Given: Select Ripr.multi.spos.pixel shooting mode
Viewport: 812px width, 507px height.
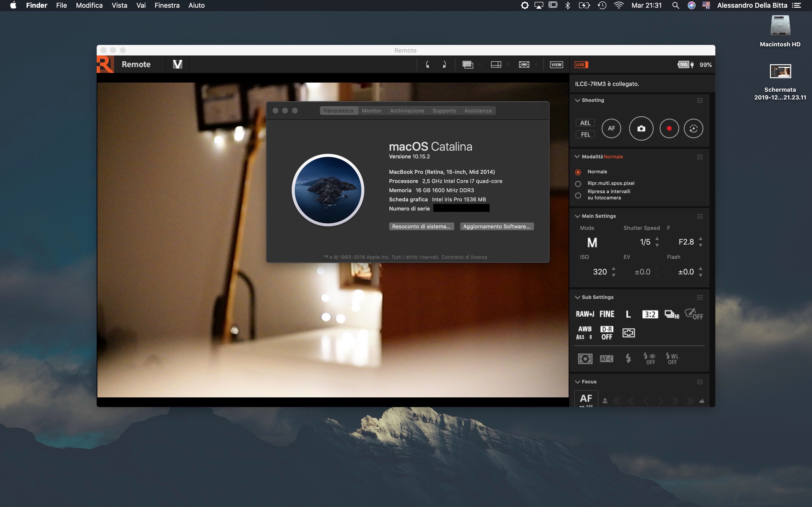Looking at the screenshot, I should pos(578,184).
